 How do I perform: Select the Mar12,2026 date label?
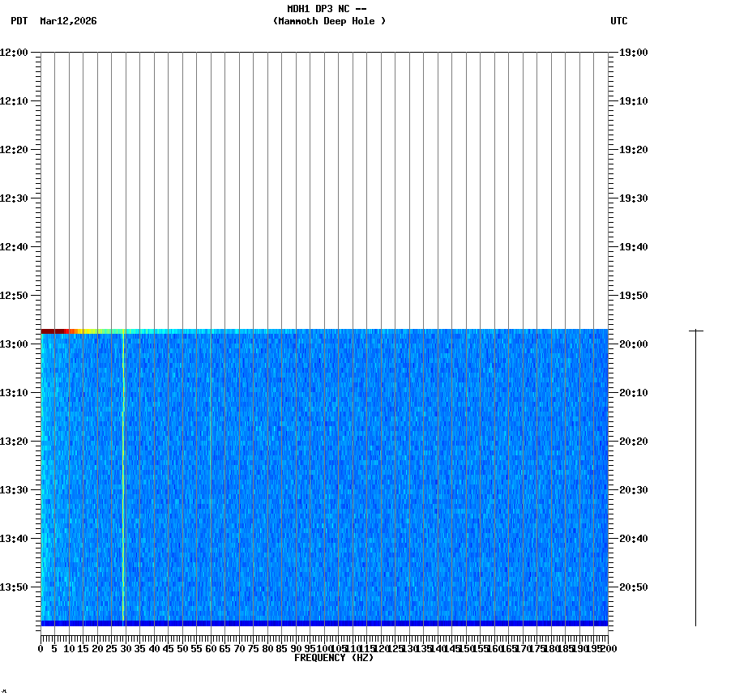point(68,22)
